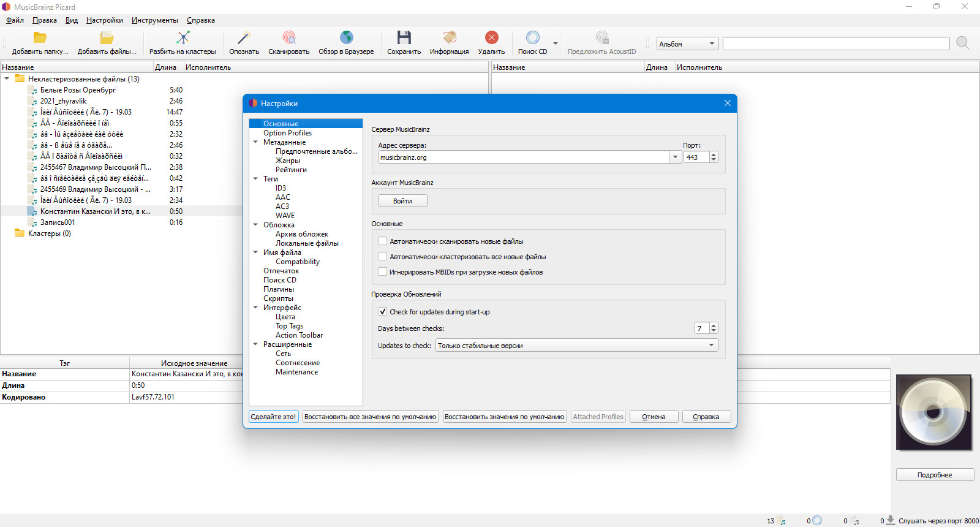
Task: Toggle Check for updates during start-up
Action: 383,312
